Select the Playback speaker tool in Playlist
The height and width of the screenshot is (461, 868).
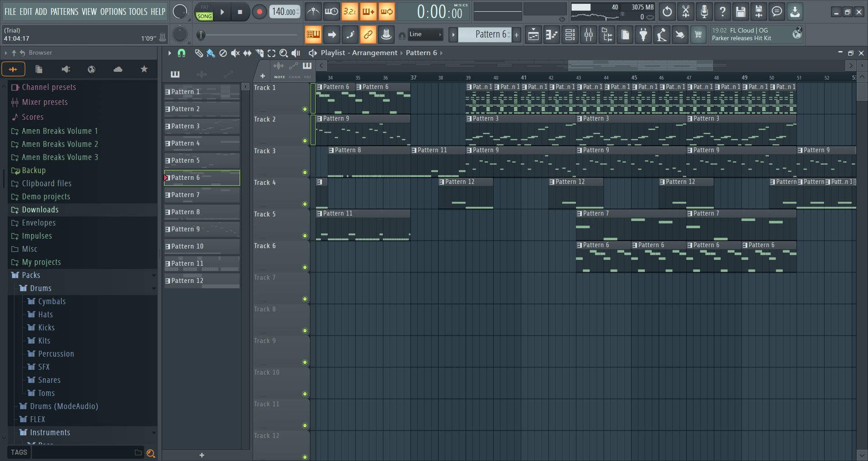coord(296,53)
